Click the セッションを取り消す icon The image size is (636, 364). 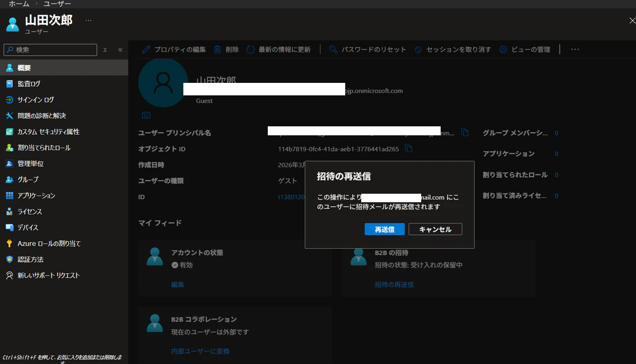pyautogui.click(x=418, y=49)
